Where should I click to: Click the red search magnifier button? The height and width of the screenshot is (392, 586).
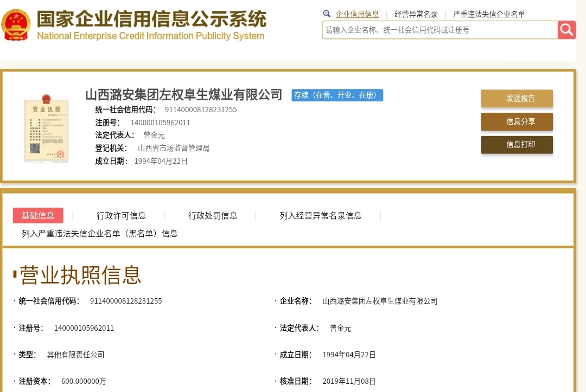click(566, 30)
